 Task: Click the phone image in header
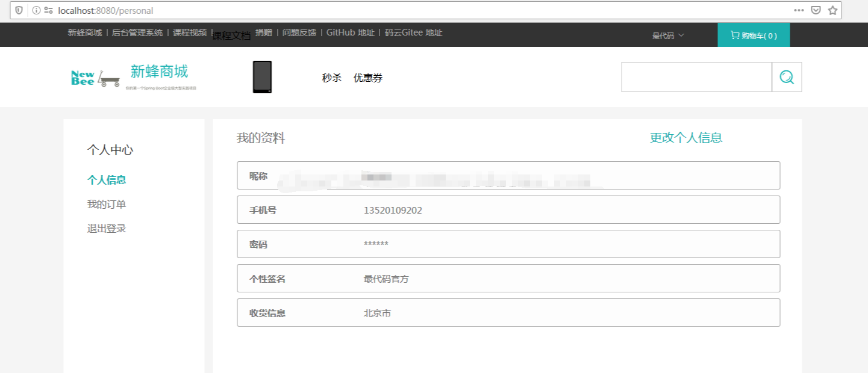[x=262, y=77]
